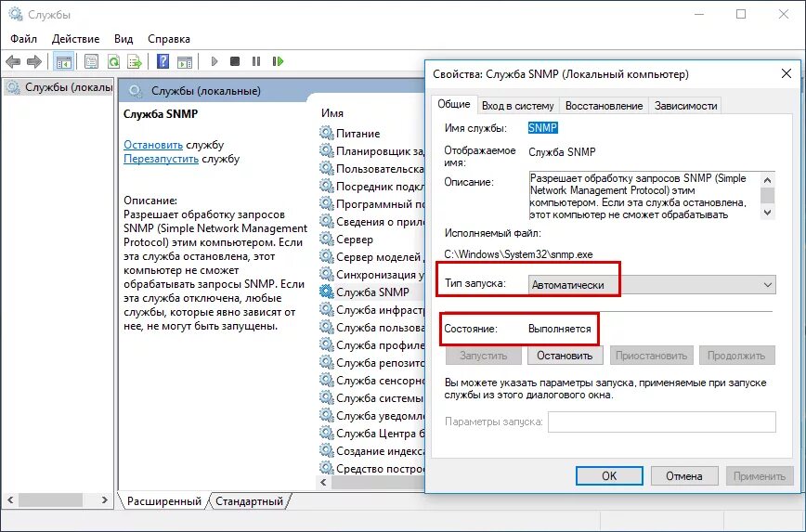
Task: Switch to the Стандартный view tab
Action: coord(249,501)
